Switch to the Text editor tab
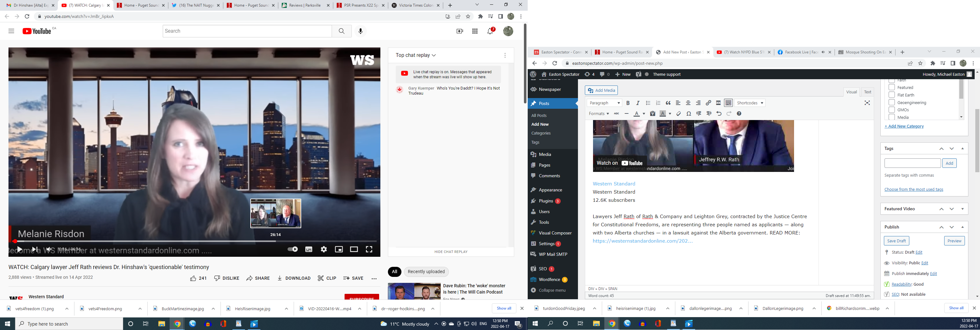Viewport: 980px width, 330px height. coord(867,92)
